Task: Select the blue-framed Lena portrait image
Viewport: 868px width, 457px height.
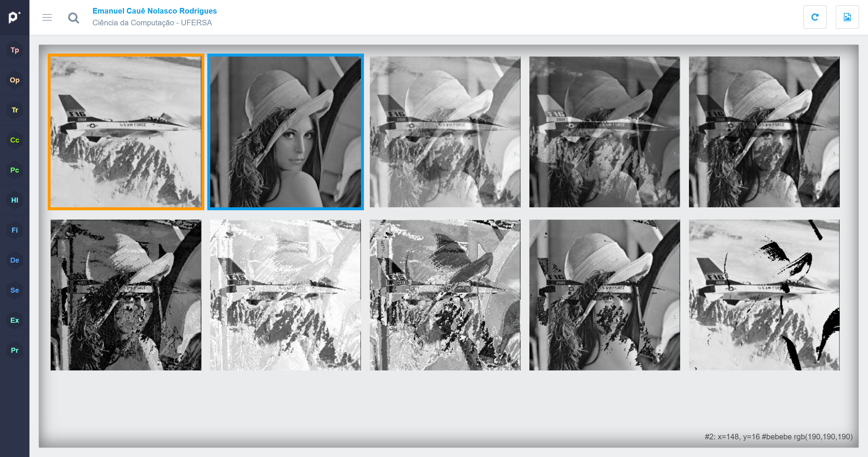Action: pyautogui.click(x=285, y=132)
